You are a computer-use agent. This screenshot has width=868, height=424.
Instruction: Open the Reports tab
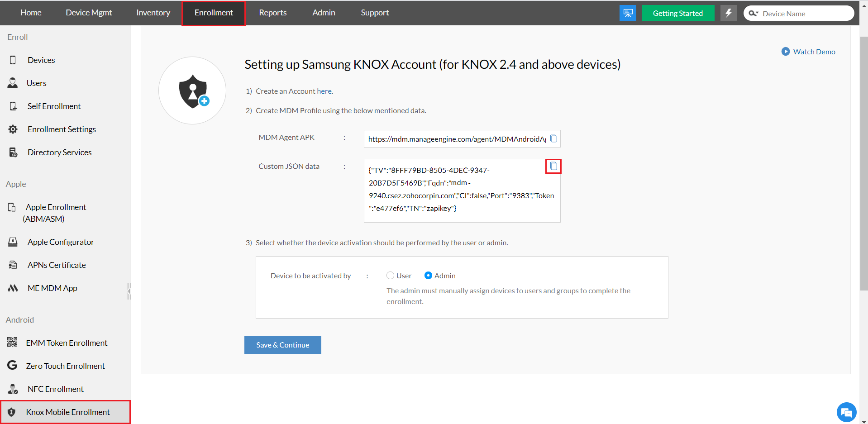[x=272, y=13]
